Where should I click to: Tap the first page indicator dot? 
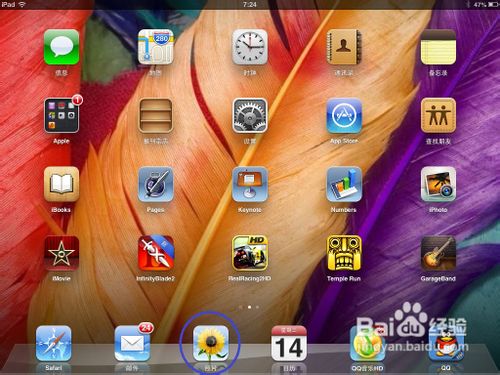(x=241, y=307)
